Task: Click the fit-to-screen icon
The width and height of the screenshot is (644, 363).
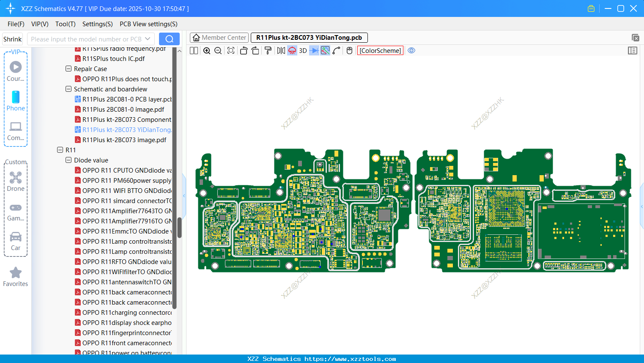Action: click(x=231, y=51)
